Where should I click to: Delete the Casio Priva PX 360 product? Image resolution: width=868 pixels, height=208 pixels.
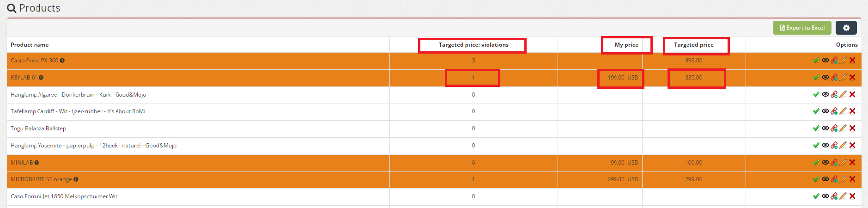click(852, 60)
